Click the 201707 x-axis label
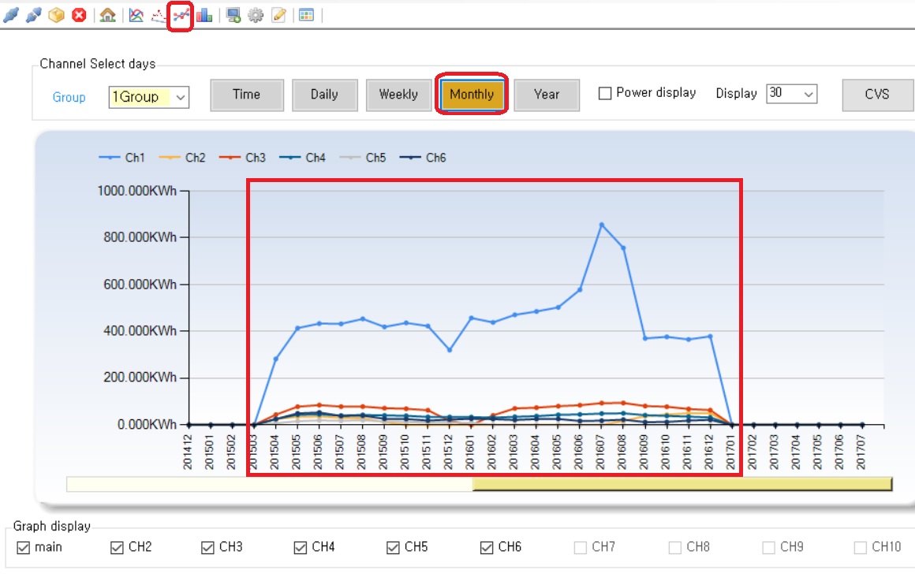This screenshot has height=588, width=915. tap(861, 452)
